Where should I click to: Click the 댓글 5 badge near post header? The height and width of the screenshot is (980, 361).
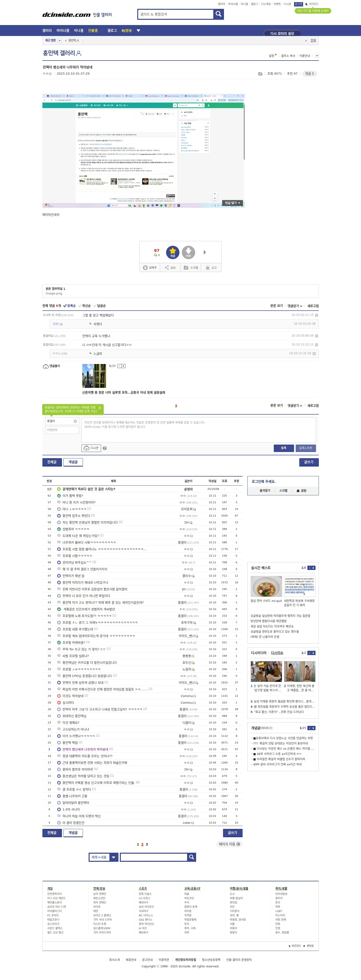[x=309, y=74]
